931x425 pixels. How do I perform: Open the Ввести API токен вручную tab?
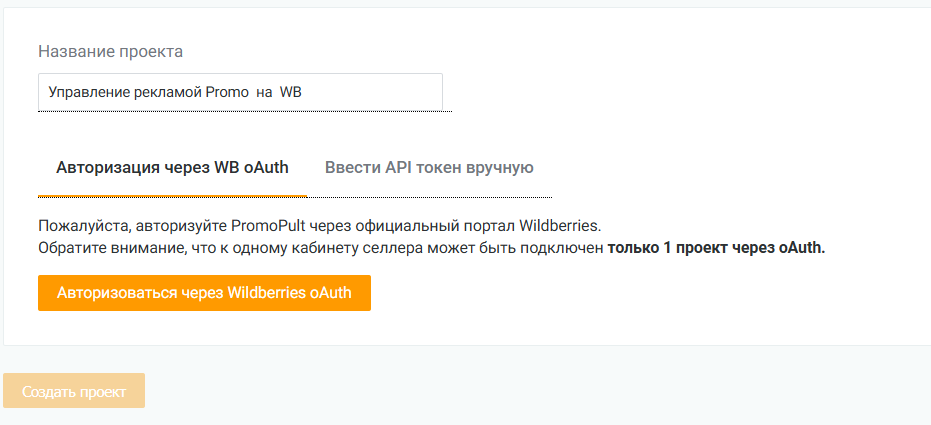(x=428, y=167)
